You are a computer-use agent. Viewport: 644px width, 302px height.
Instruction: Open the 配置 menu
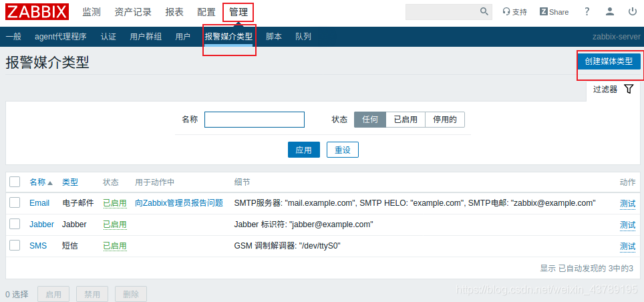pyautogui.click(x=206, y=12)
